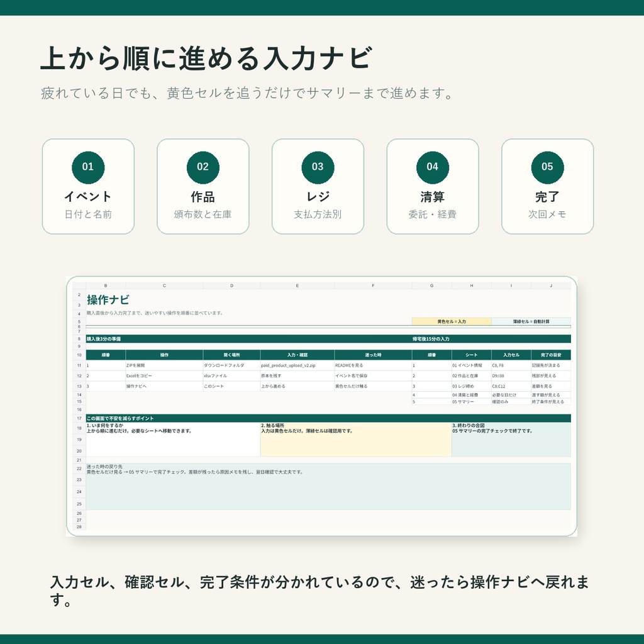Viewport: 644px width, 644px height.
Task: Click the cell 差額を見る
Action: coord(551,386)
